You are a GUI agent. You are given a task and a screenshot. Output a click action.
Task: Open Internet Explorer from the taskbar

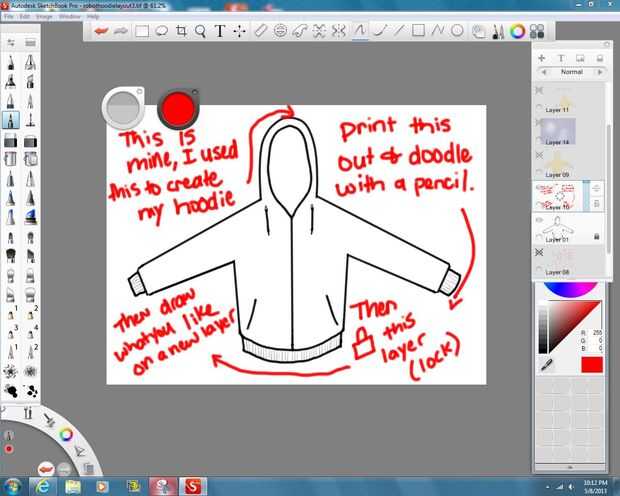coord(44,485)
